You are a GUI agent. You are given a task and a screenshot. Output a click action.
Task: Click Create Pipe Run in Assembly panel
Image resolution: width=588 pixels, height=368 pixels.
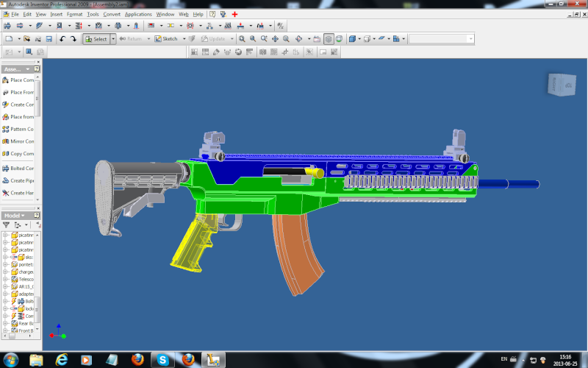click(x=18, y=180)
